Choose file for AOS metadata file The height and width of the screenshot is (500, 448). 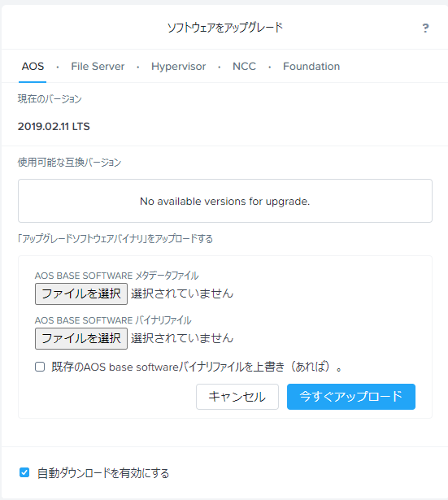(81, 293)
